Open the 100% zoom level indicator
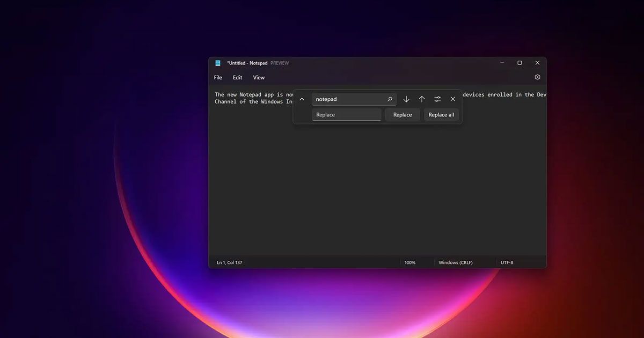This screenshot has height=338, width=644. [x=410, y=262]
